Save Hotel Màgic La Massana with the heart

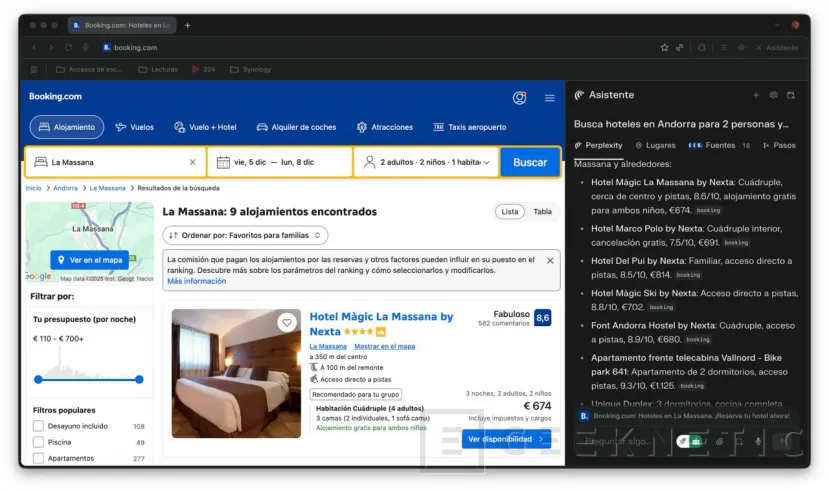(x=287, y=322)
